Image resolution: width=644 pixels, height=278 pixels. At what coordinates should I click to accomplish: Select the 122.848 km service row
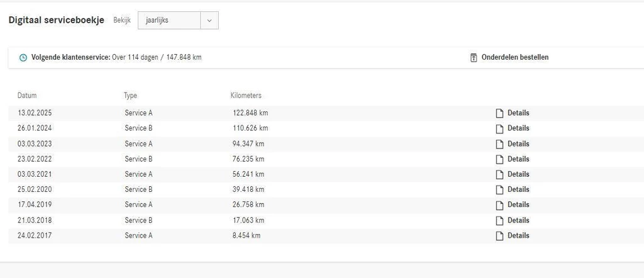click(250, 113)
